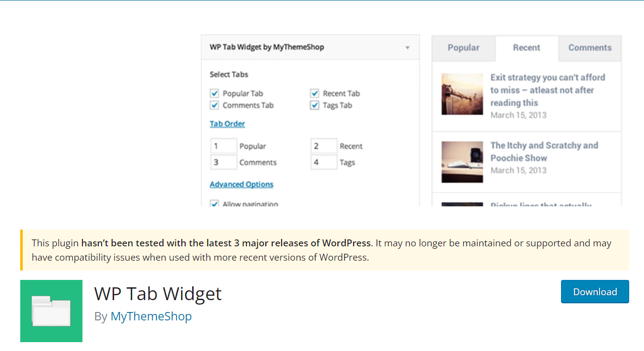
Task: Click the Download button
Action: pos(595,291)
